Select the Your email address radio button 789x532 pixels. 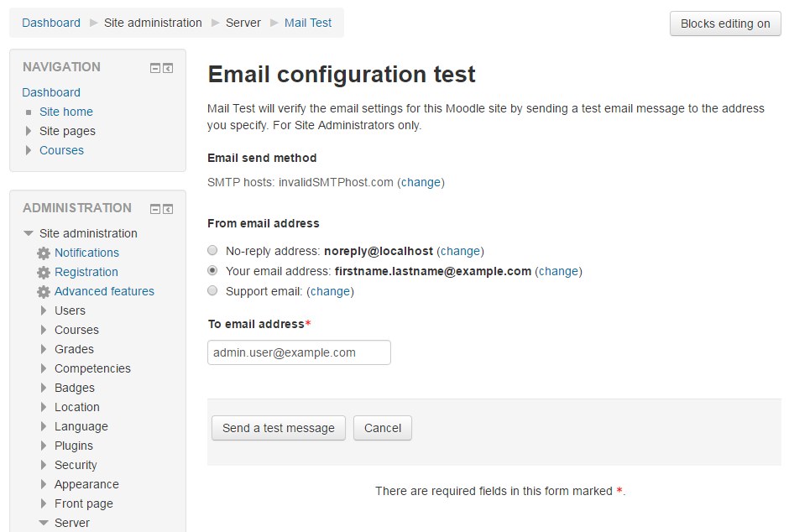click(212, 270)
